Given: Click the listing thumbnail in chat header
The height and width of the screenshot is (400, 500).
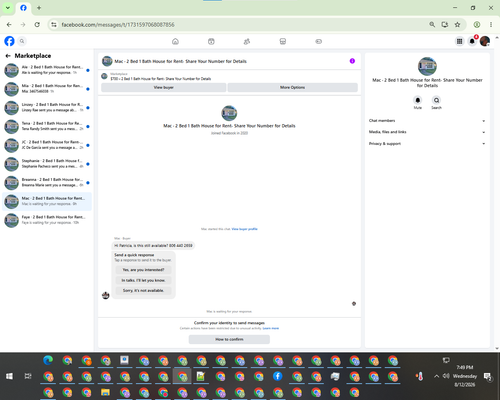Looking at the screenshot, I should tap(107, 61).
